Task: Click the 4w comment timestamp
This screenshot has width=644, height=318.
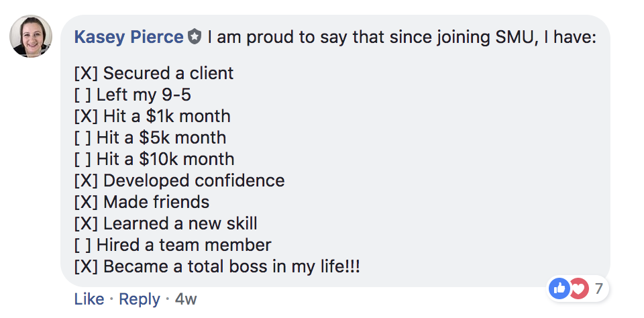Action: [x=186, y=299]
